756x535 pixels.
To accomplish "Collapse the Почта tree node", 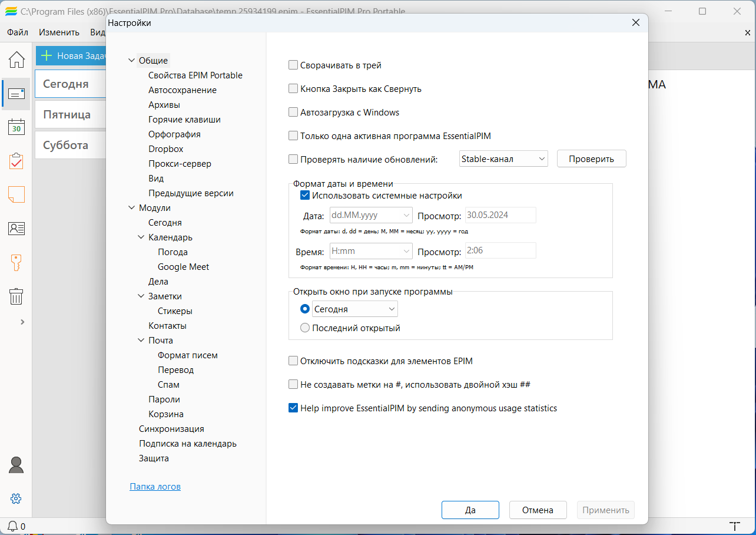I will 141,340.
